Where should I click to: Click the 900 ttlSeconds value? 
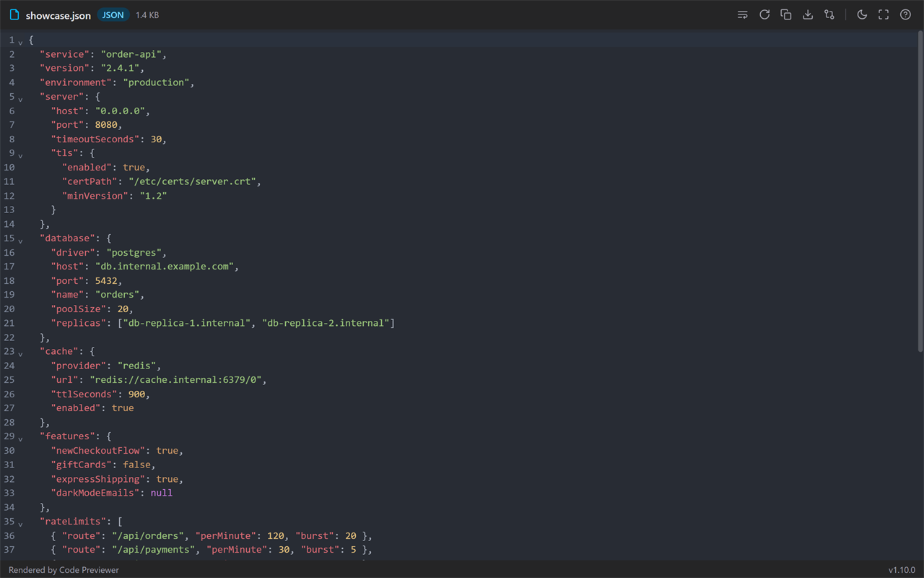tap(136, 394)
